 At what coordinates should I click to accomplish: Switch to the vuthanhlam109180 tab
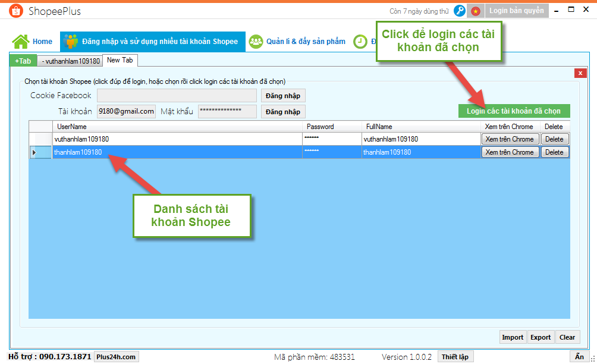pyautogui.click(x=70, y=61)
